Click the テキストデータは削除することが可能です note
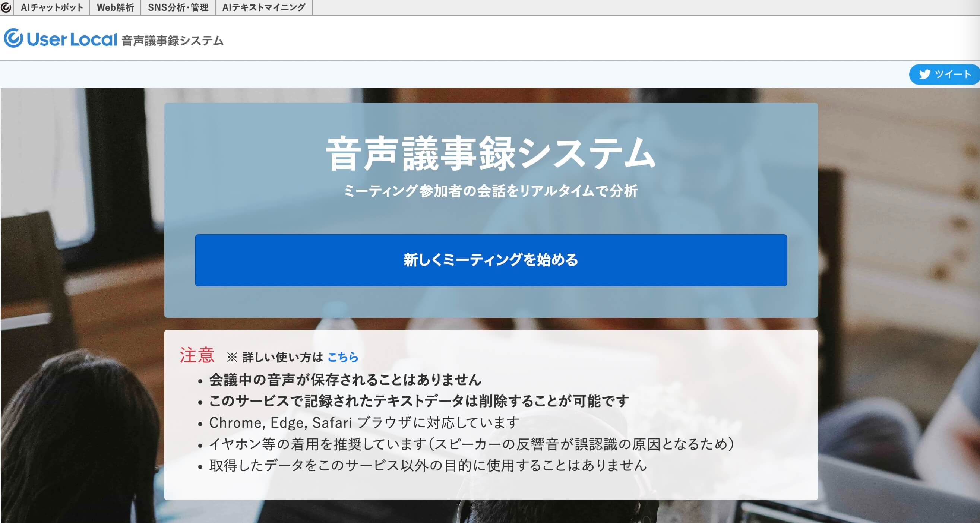Image resolution: width=980 pixels, height=523 pixels. (419, 401)
